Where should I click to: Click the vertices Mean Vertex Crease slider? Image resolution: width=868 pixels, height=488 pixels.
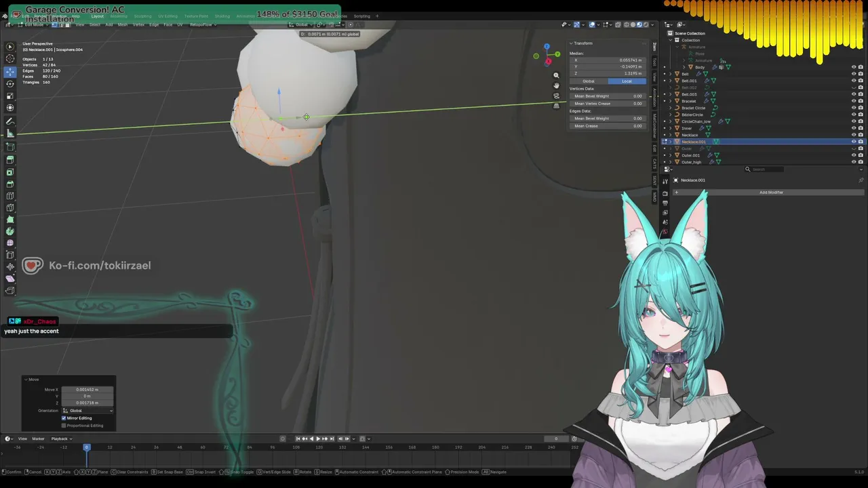[x=608, y=104]
